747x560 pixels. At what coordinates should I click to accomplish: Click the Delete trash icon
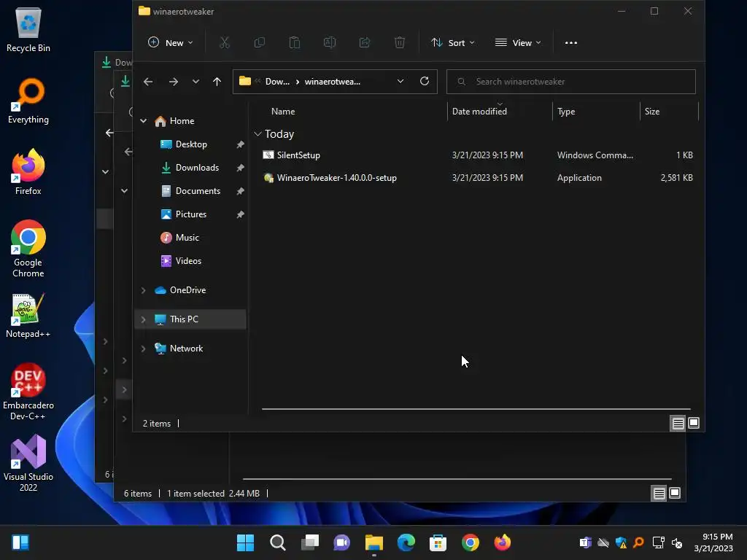point(400,43)
